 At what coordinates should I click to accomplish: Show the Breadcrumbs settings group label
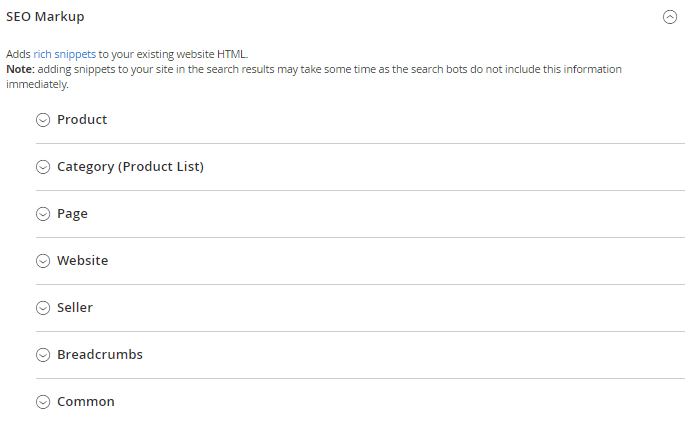(100, 355)
